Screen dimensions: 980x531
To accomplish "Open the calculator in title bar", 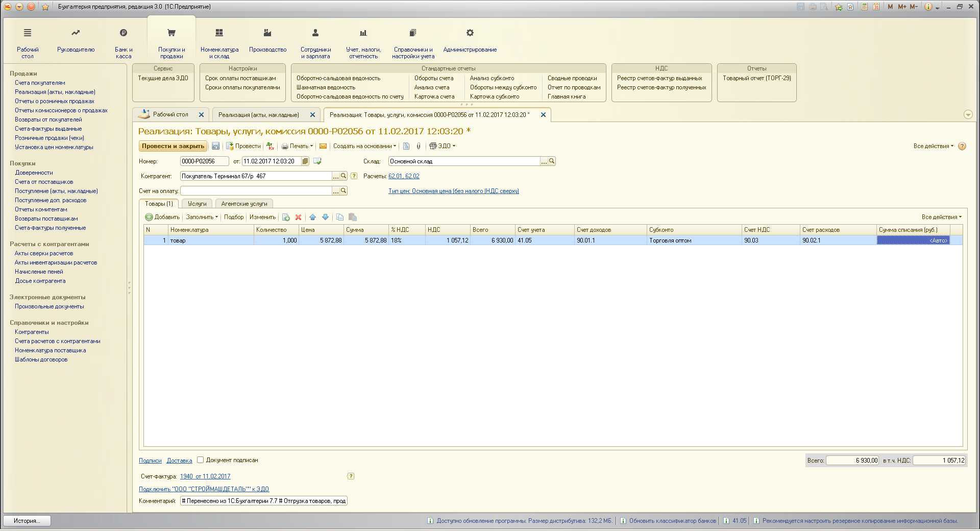I will pos(864,7).
